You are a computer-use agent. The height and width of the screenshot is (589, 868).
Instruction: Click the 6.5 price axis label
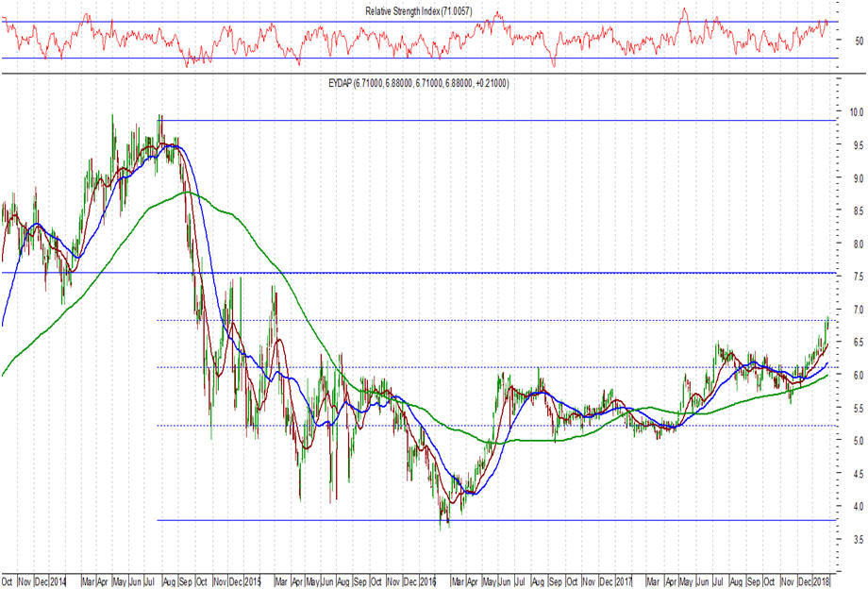[x=858, y=343]
